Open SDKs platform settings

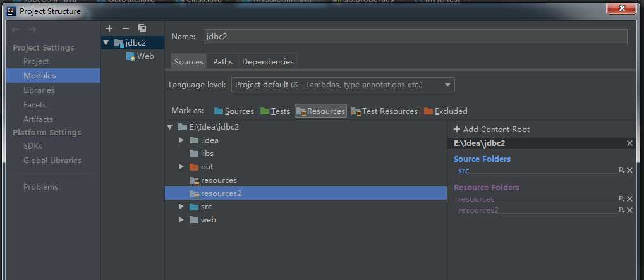pos(33,146)
